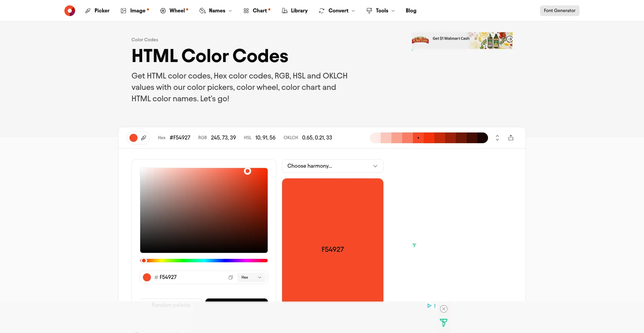
Task: Expand the Hex format dropdown
Action: pos(251,277)
